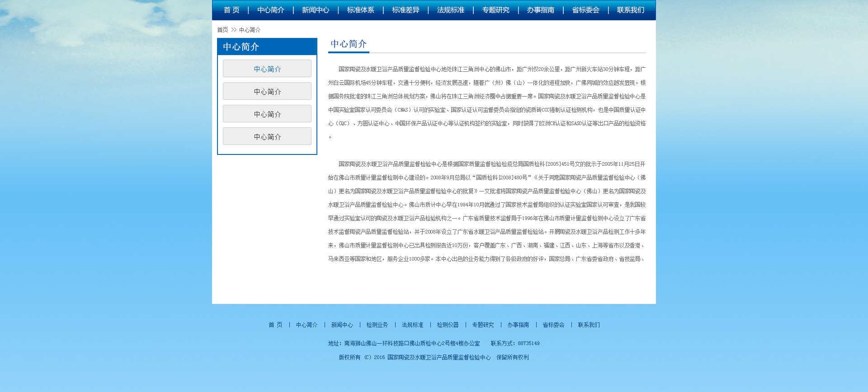This screenshot has width=868, height=392.
Task: Go to 新闻中心 via the footer
Action: 342,325
